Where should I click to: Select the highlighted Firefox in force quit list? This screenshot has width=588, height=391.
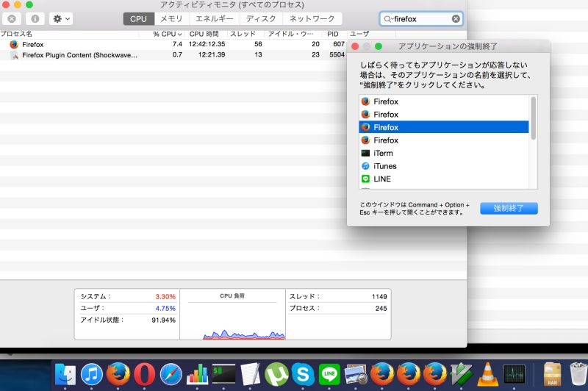[x=444, y=127]
